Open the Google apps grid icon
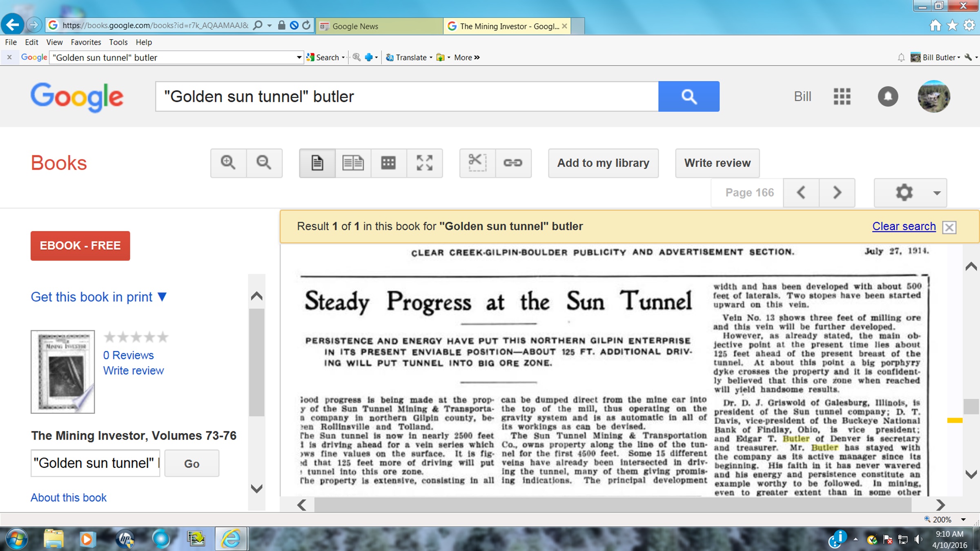The height and width of the screenshot is (551, 980). click(842, 96)
